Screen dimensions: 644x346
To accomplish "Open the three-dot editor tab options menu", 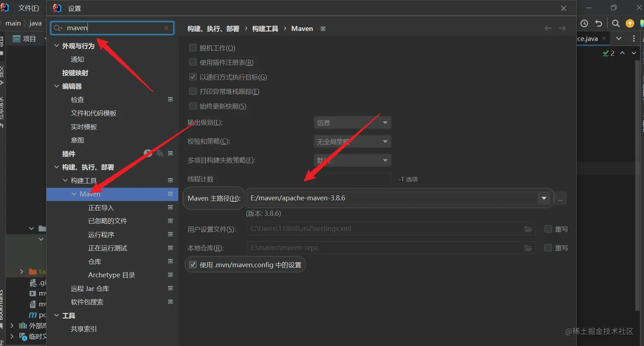I will pos(634,38).
